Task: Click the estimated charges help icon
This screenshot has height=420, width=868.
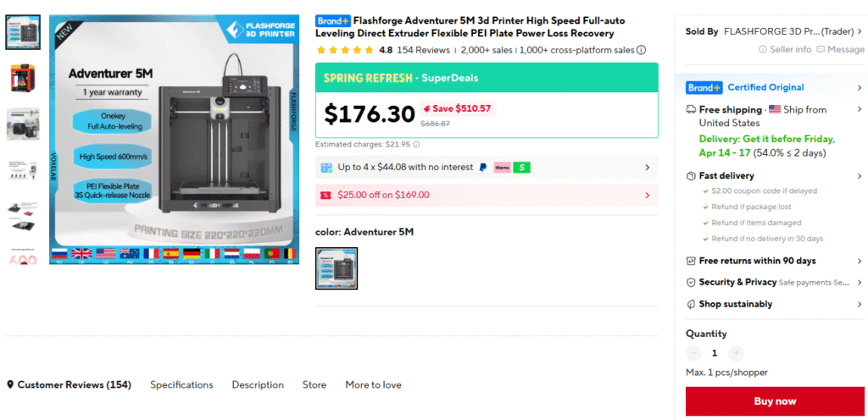Action: [416, 145]
